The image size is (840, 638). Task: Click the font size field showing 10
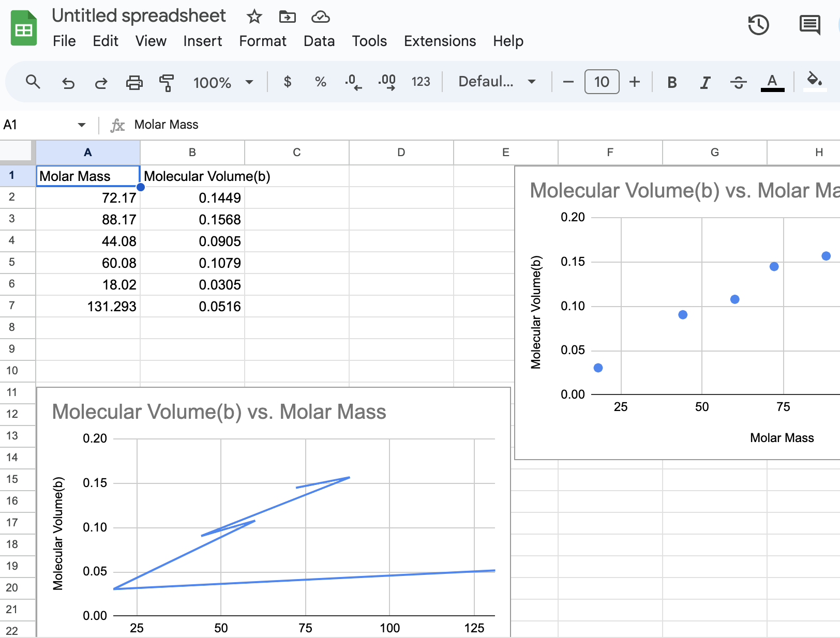(602, 82)
